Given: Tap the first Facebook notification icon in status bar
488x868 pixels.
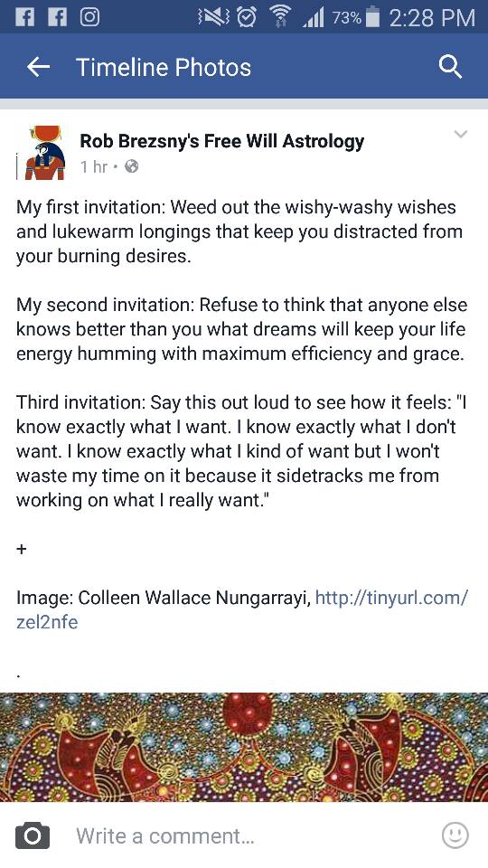Looking at the screenshot, I should coord(24,17).
